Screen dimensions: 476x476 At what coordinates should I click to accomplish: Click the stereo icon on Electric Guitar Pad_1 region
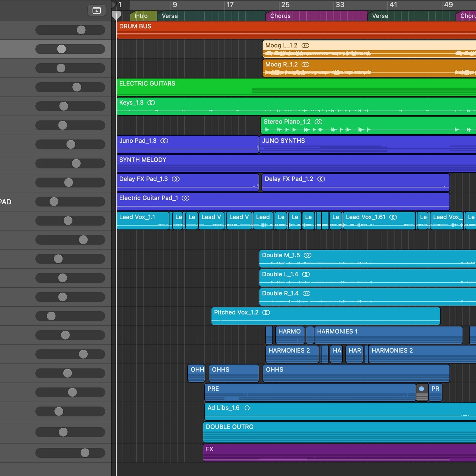pyautogui.click(x=186, y=198)
